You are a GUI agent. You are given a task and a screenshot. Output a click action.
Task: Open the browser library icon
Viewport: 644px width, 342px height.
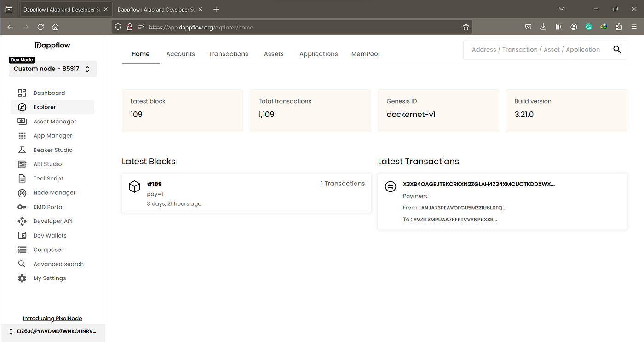558,27
